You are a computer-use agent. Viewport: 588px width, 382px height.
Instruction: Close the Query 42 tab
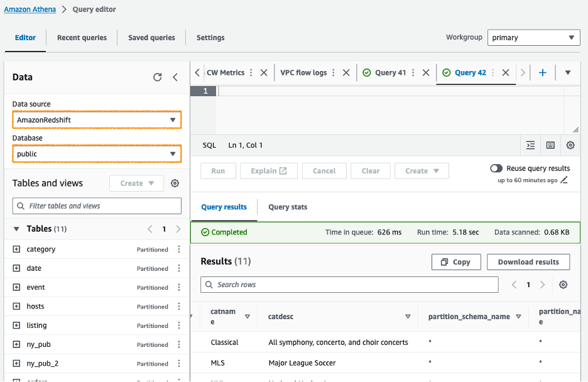tap(506, 73)
